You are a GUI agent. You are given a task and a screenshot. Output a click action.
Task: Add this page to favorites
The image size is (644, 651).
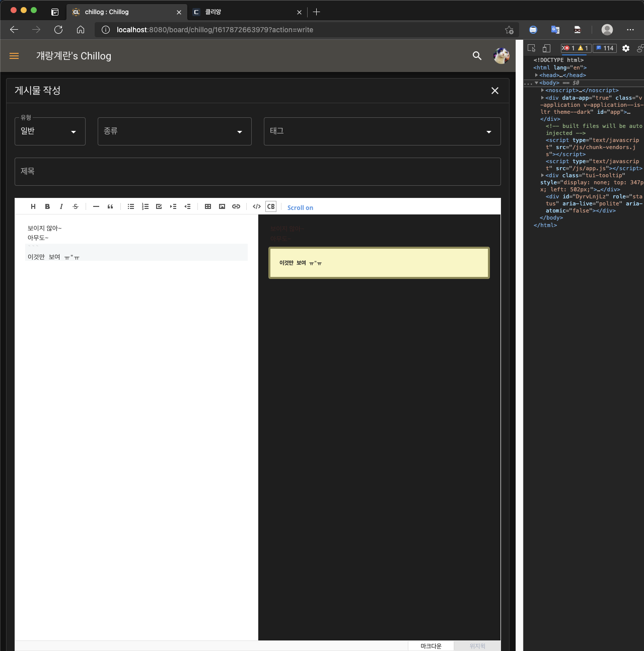click(x=509, y=30)
